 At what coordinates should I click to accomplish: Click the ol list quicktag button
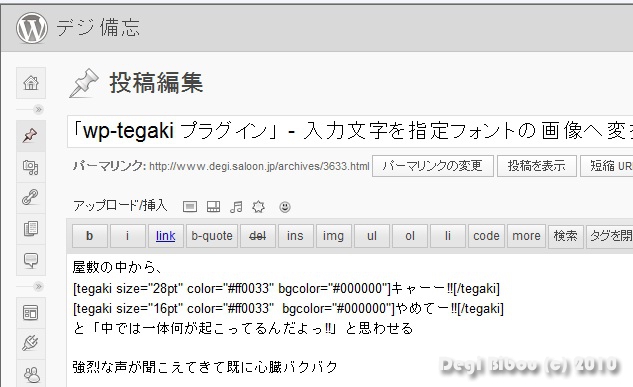(410, 236)
